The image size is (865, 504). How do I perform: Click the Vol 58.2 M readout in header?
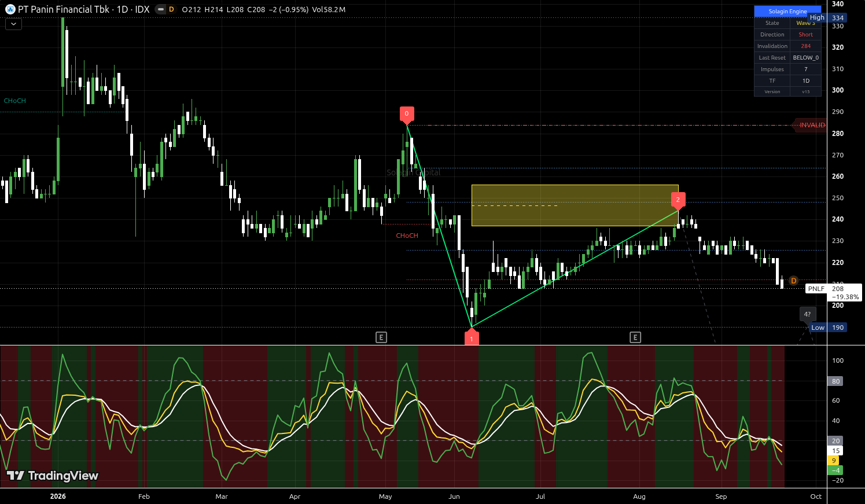(328, 9)
